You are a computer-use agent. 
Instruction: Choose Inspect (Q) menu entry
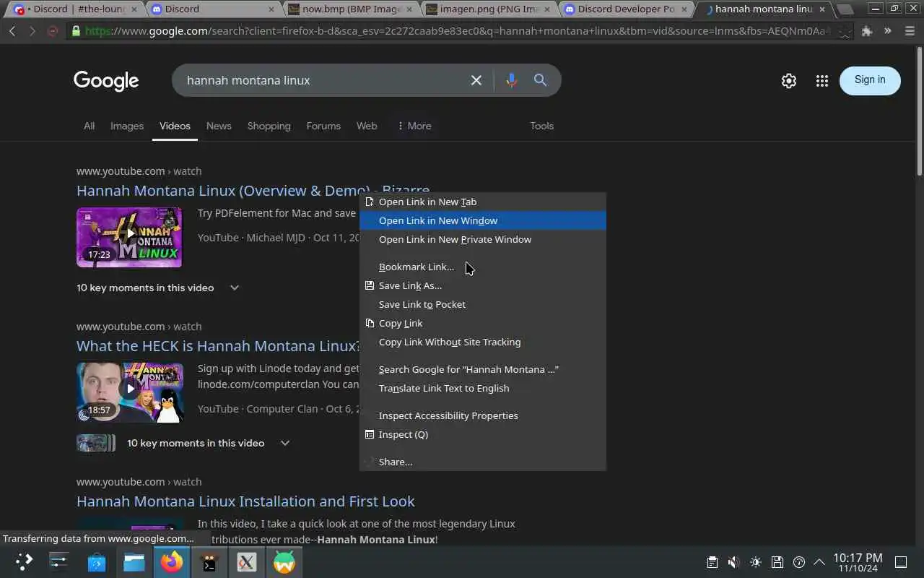(482, 434)
